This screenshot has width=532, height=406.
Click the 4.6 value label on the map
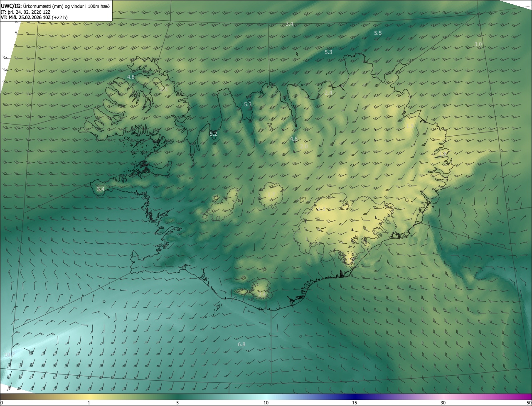point(293,139)
